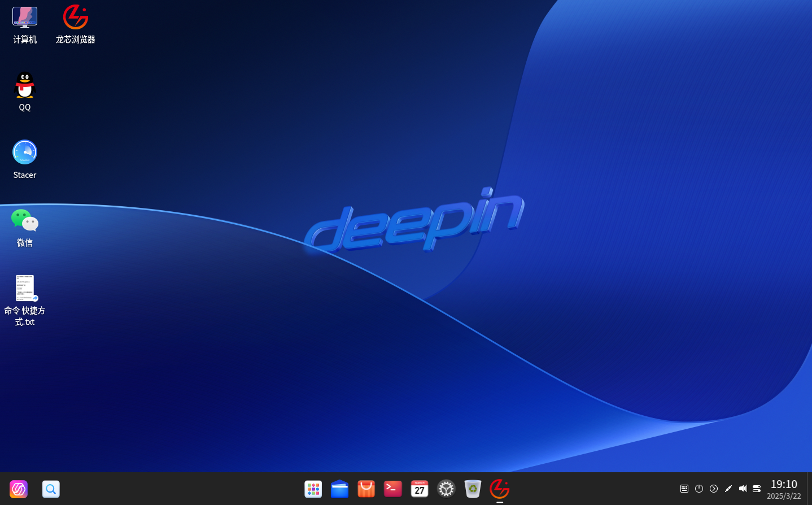Launch the orange app store bag icon

(x=366, y=489)
